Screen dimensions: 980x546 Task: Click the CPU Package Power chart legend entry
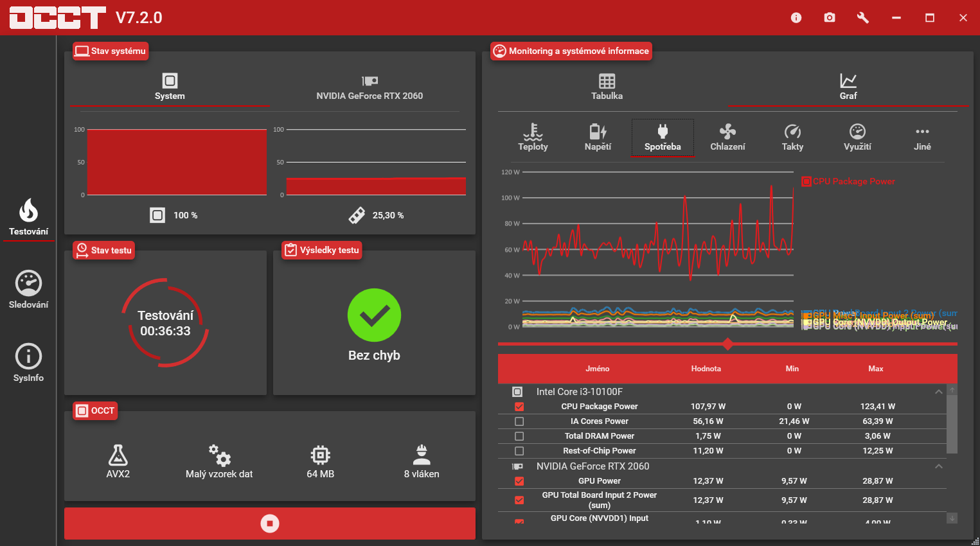[x=848, y=182]
